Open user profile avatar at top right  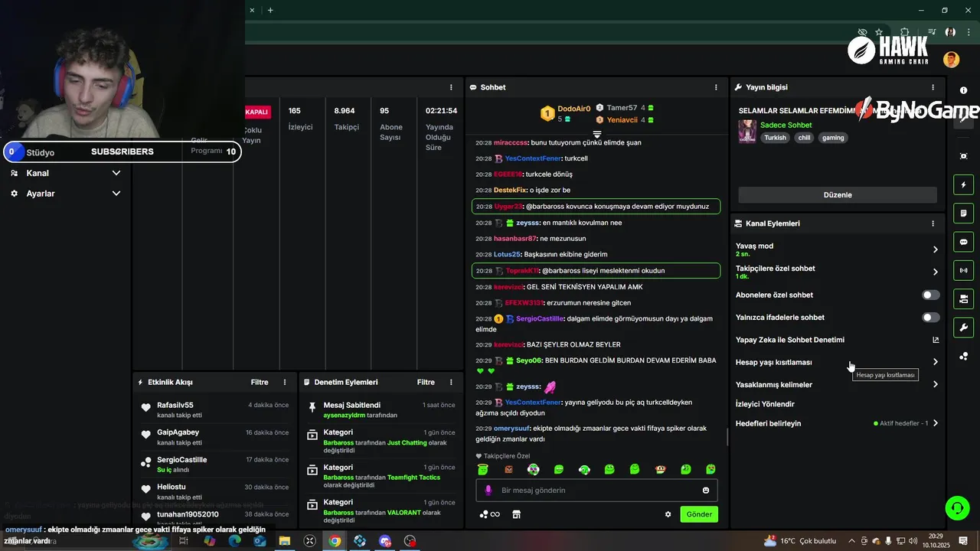click(952, 60)
